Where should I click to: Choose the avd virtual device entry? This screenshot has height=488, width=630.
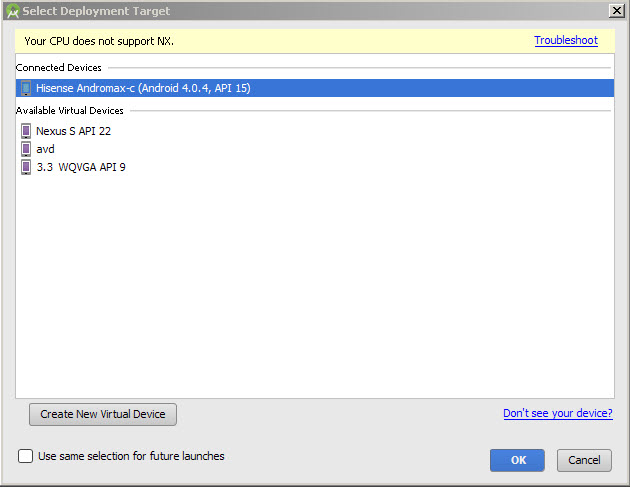[x=45, y=149]
